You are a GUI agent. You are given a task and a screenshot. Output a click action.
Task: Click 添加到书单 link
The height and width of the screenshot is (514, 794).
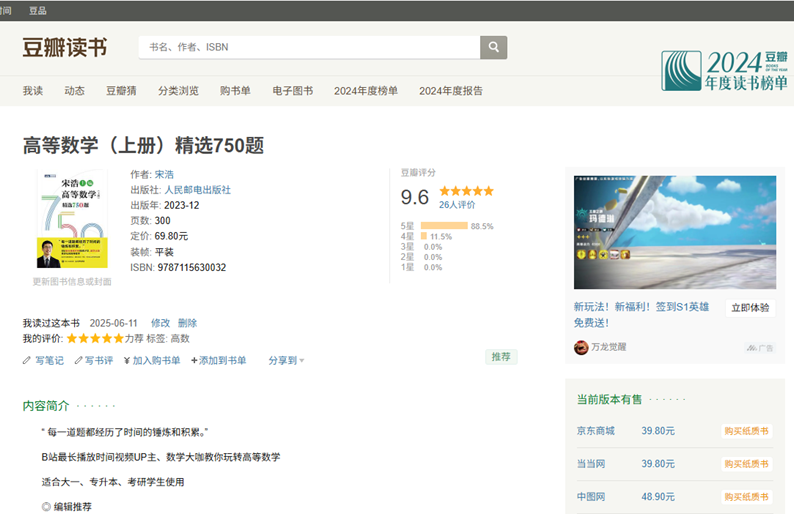tap(222, 361)
